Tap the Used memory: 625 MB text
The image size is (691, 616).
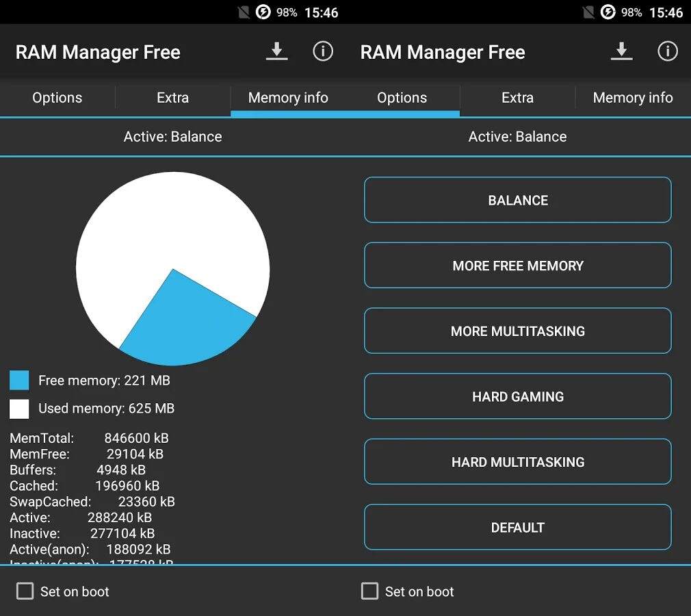106,409
